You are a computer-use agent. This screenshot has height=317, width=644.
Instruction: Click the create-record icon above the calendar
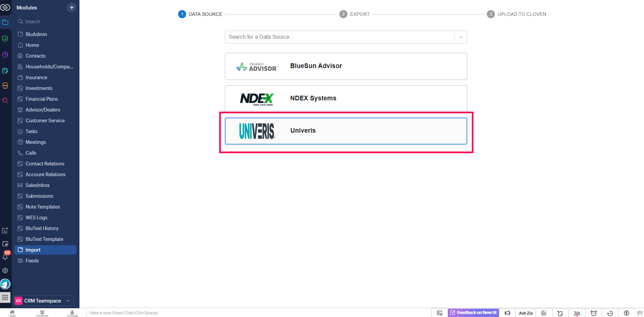(x=5, y=230)
